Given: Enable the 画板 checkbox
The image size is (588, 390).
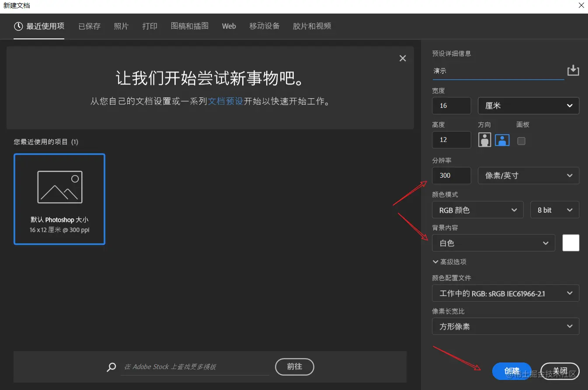Looking at the screenshot, I should (521, 140).
